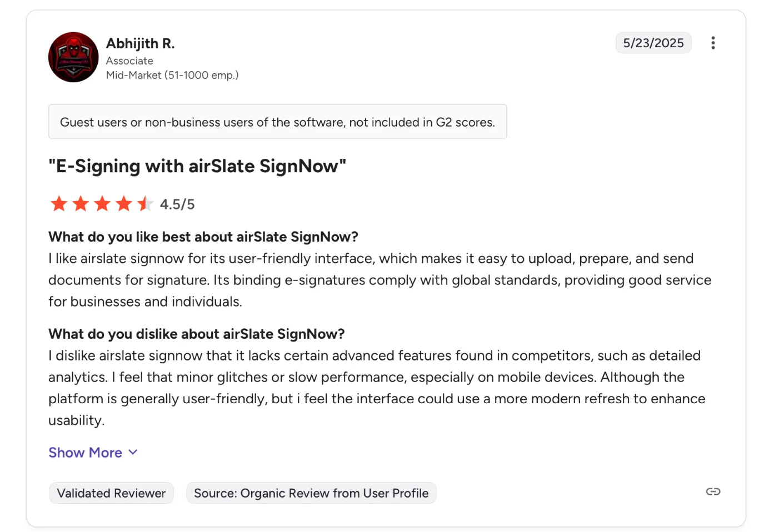Viewport: 759px width, 532px height.
Task: Click the 5/23/2025 date badge
Action: coord(653,43)
